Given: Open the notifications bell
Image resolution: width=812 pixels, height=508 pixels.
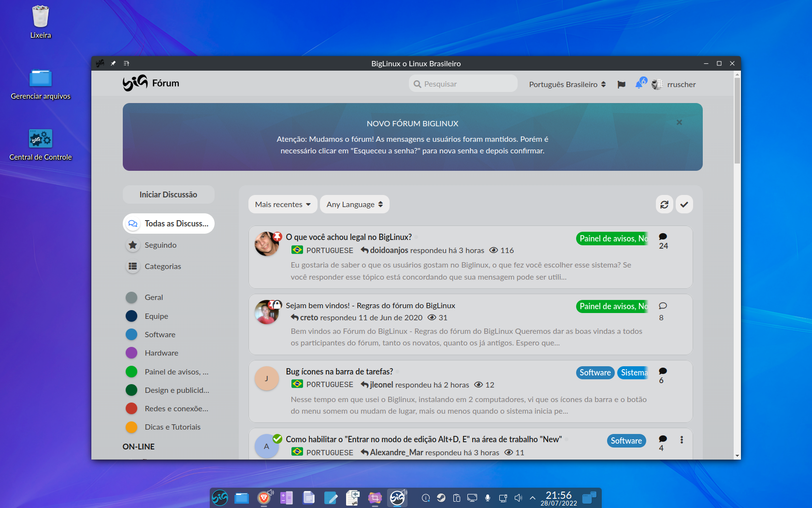Looking at the screenshot, I should (640, 83).
